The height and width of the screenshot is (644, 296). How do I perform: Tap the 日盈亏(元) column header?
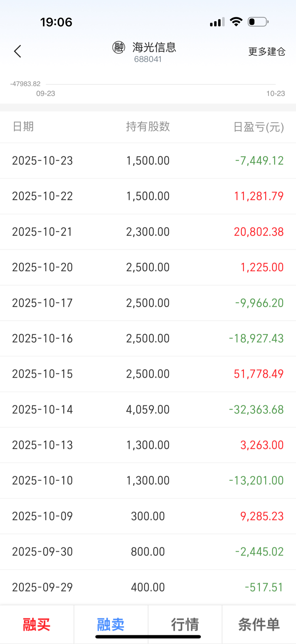(258, 127)
